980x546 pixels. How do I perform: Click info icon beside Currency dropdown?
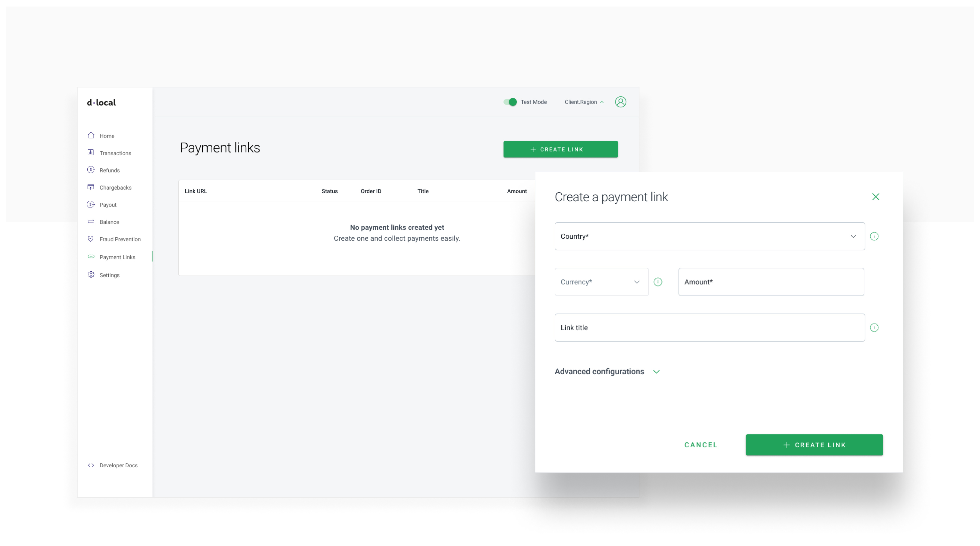pyautogui.click(x=658, y=282)
